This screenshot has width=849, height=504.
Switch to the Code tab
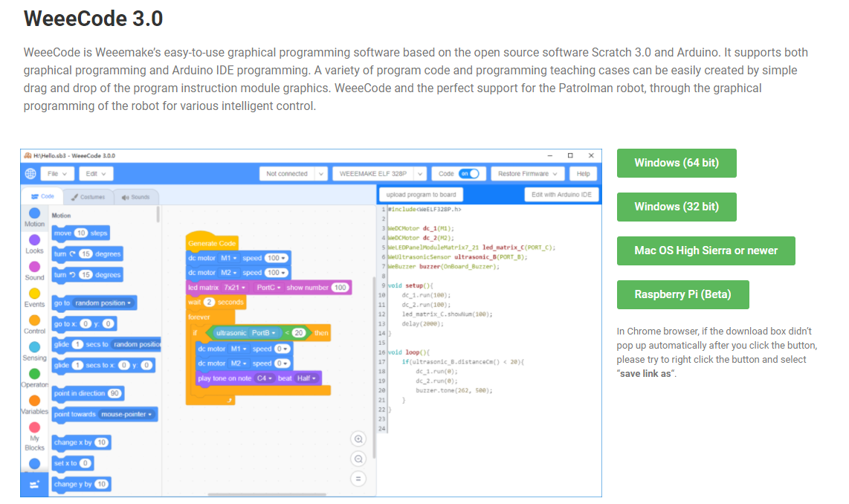click(x=43, y=196)
